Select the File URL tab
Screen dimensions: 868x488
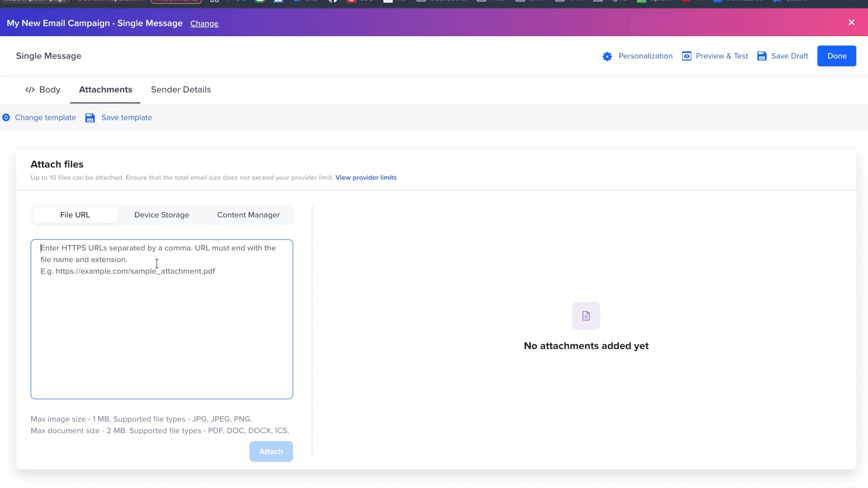coord(75,215)
